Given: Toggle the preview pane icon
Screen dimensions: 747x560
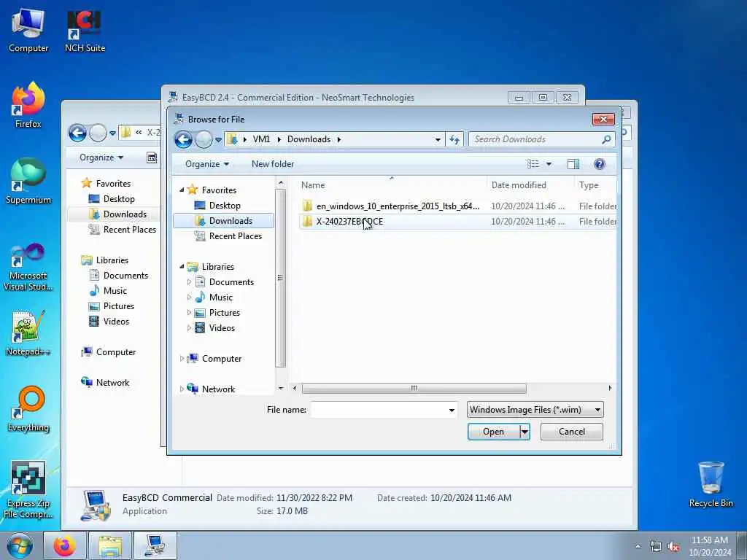Looking at the screenshot, I should (573, 164).
